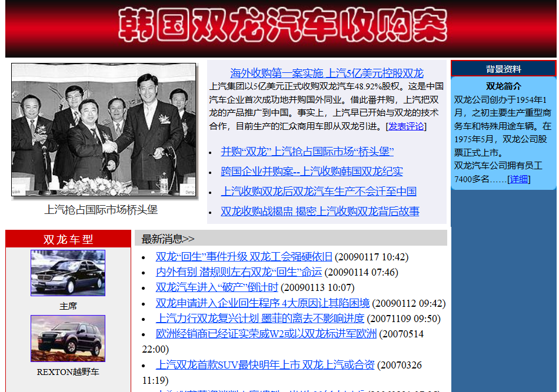Click the timestamp (20090112 09:42)
Image resolution: width=559 pixels, height=392 pixels.
click(x=409, y=303)
